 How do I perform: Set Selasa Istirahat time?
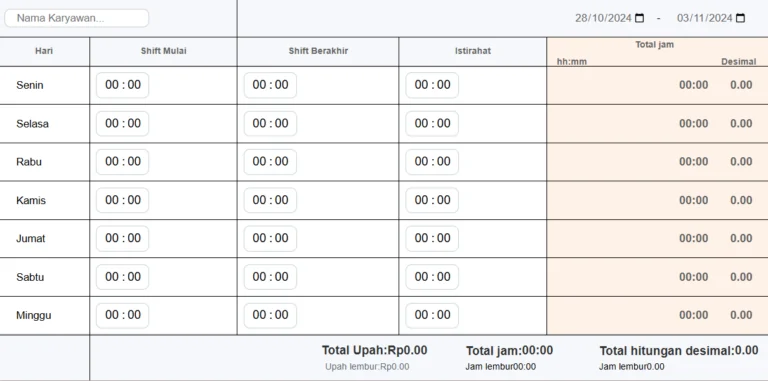432,123
